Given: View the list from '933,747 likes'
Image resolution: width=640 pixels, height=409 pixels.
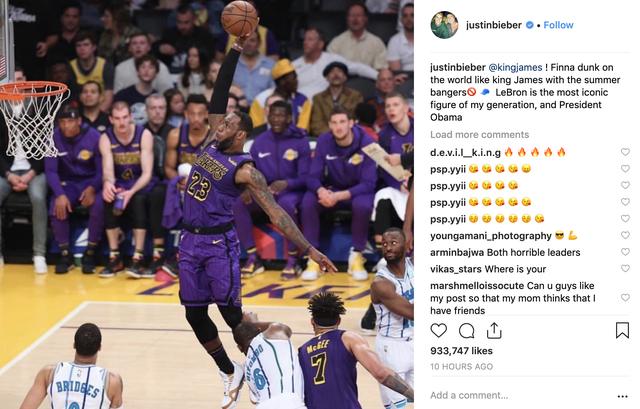Looking at the screenshot, I should point(461,351).
